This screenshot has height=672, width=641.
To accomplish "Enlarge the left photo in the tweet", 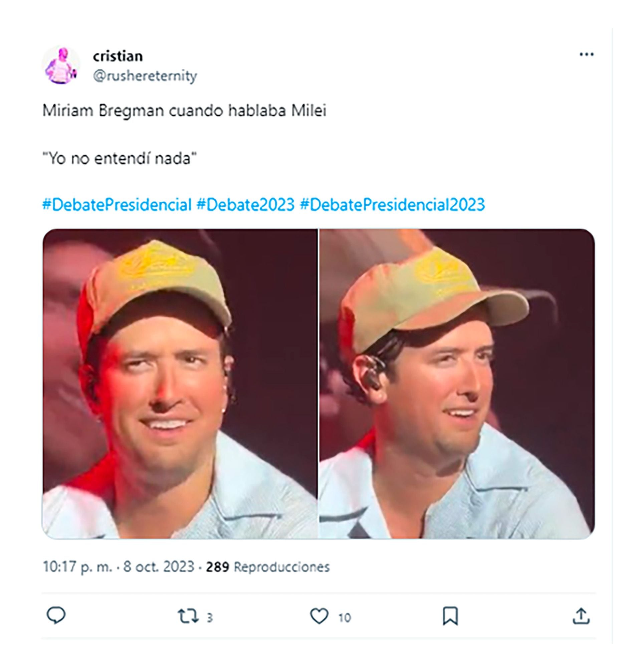I will (x=180, y=383).
